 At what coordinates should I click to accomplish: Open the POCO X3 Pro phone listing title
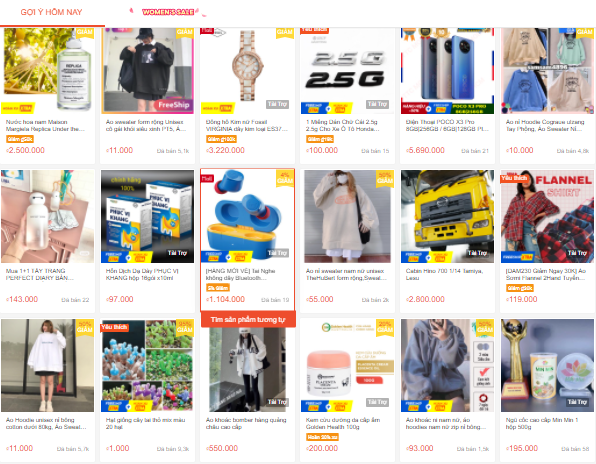pyautogui.click(x=447, y=125)
